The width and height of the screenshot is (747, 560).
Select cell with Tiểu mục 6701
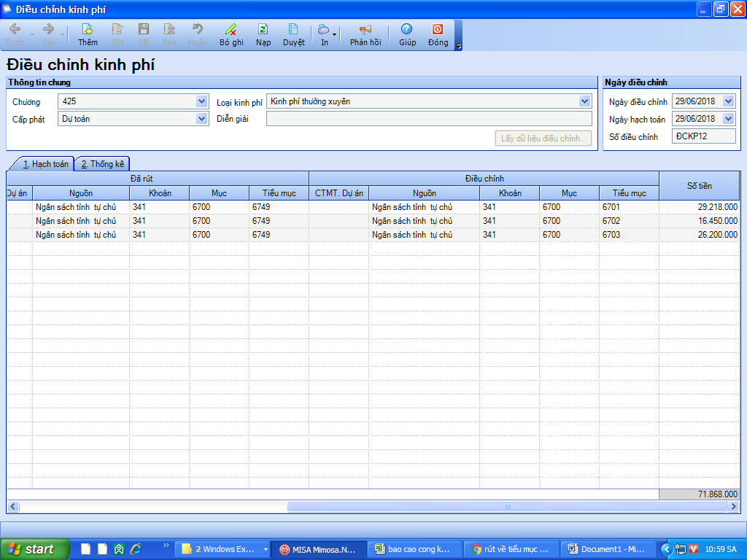tap(629, 207)
